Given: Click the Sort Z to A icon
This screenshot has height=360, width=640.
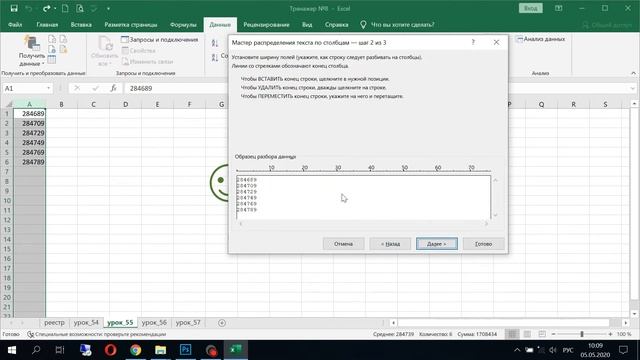Looking at the screenshot, I should (x=215, y=58).
